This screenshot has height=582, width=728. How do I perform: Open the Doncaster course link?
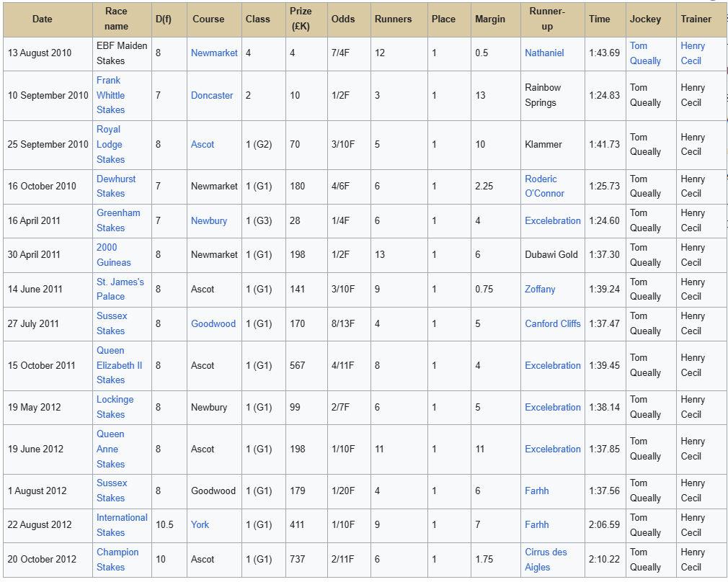coord(212,95)
